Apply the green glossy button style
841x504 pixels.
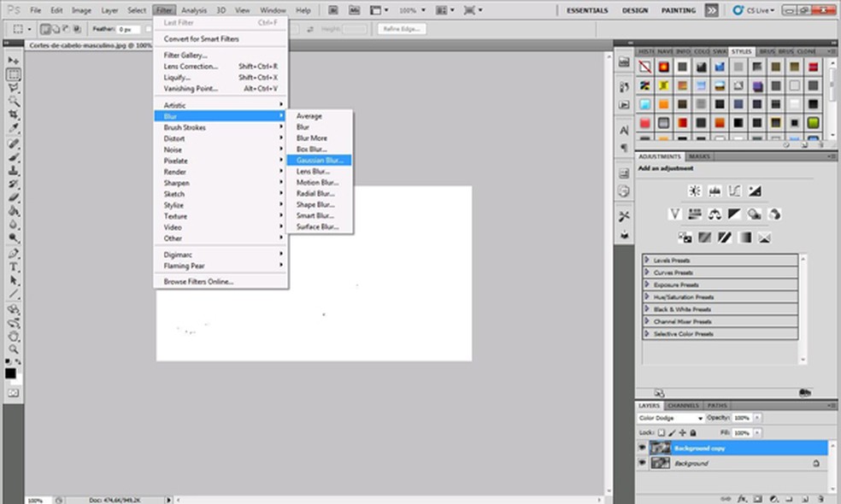click(813, 123)
